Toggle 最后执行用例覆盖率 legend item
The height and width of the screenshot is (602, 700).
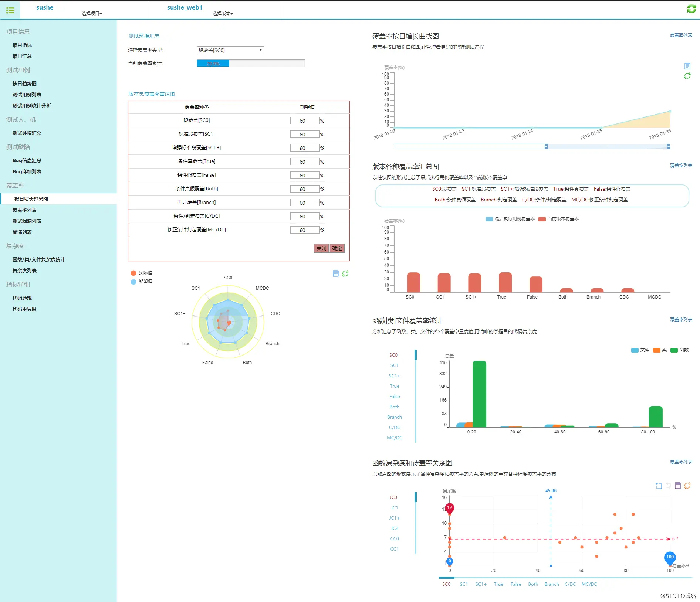click(x=510, y=219)
